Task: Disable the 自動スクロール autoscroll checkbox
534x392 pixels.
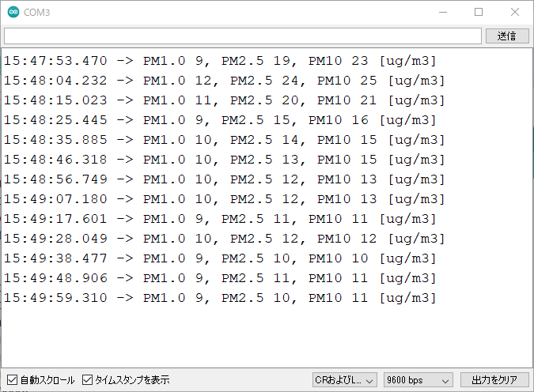Action: 12,380
